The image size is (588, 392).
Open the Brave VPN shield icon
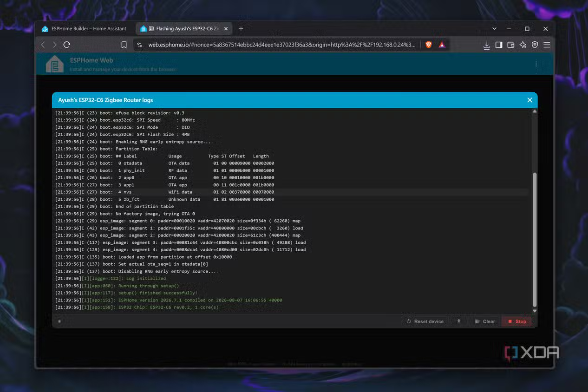coord(535,45)
